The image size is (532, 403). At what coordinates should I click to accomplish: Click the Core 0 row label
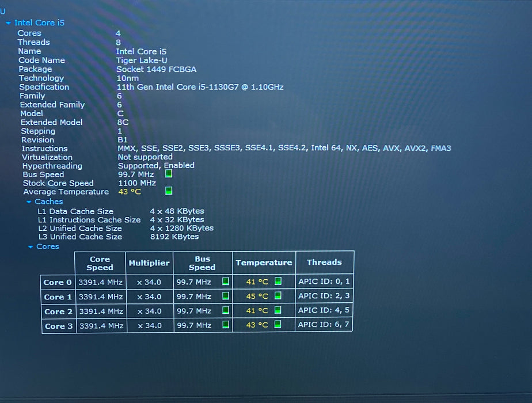58,282
